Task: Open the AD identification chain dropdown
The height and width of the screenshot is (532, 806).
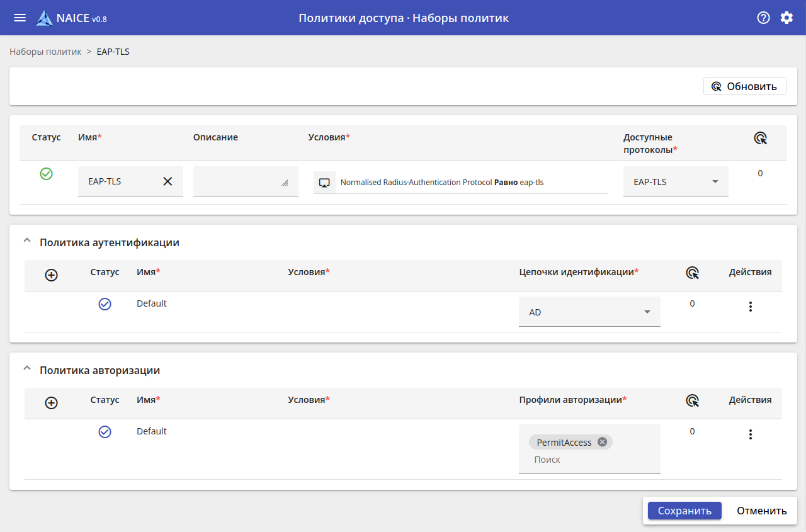Action: pyautogui.click(x=589, y=312)
